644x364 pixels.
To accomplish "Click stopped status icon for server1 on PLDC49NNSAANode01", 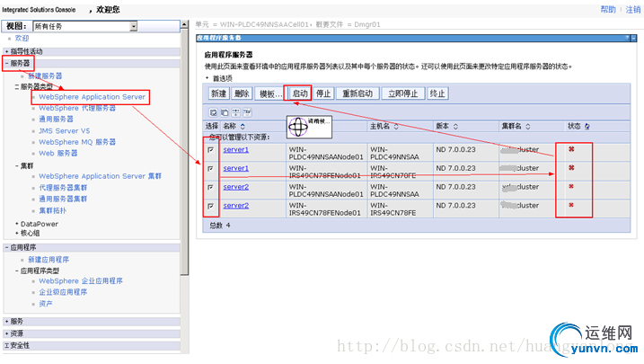I will tap(571, 149).
